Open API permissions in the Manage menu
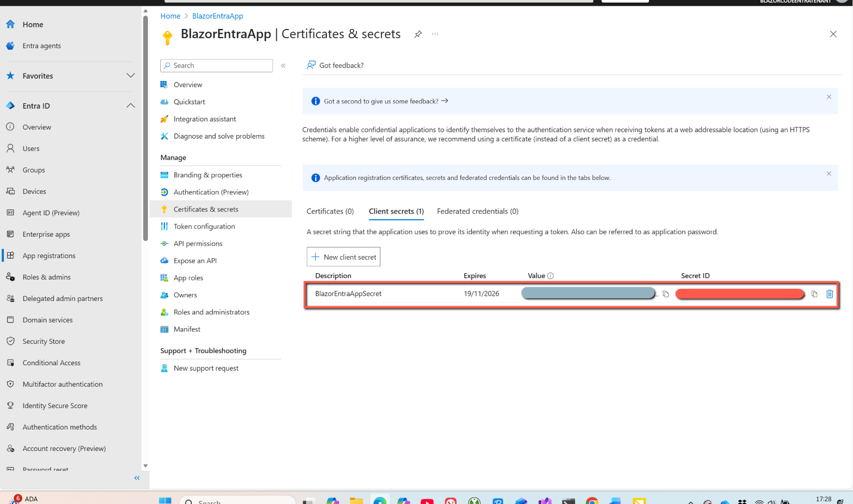This screenshot has height=504, width=853. (198, 244)
